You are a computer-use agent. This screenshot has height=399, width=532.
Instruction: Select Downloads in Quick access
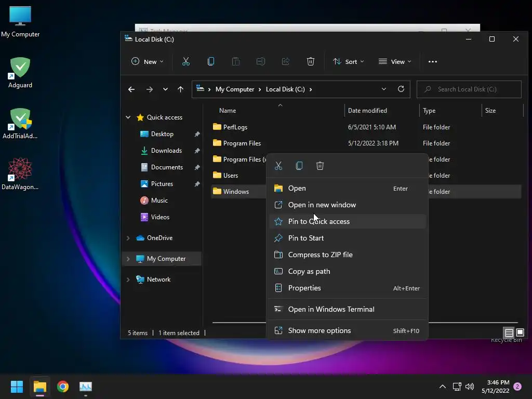coord(166,151)
